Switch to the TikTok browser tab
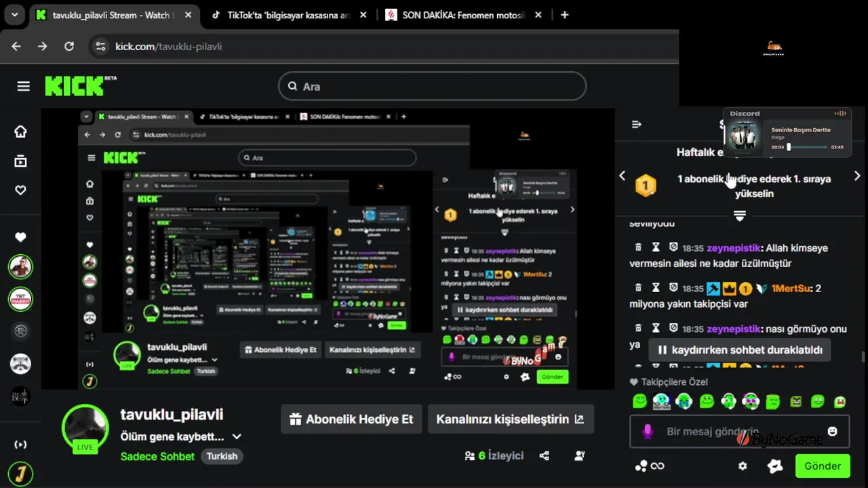Image resolution: width=868 pixels, height=488 pixels. (288, 15)
